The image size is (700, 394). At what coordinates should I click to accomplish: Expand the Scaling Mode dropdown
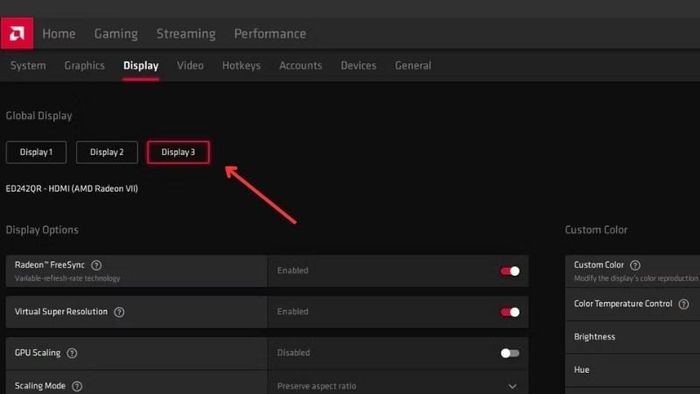pyautogui.click(x=512, y=386)
